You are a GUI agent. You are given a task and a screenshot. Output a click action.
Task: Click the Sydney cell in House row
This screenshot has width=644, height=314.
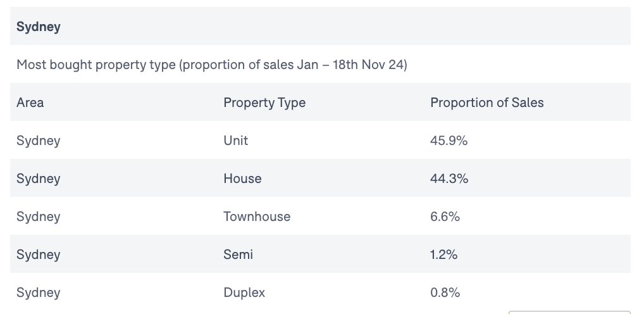38,179
